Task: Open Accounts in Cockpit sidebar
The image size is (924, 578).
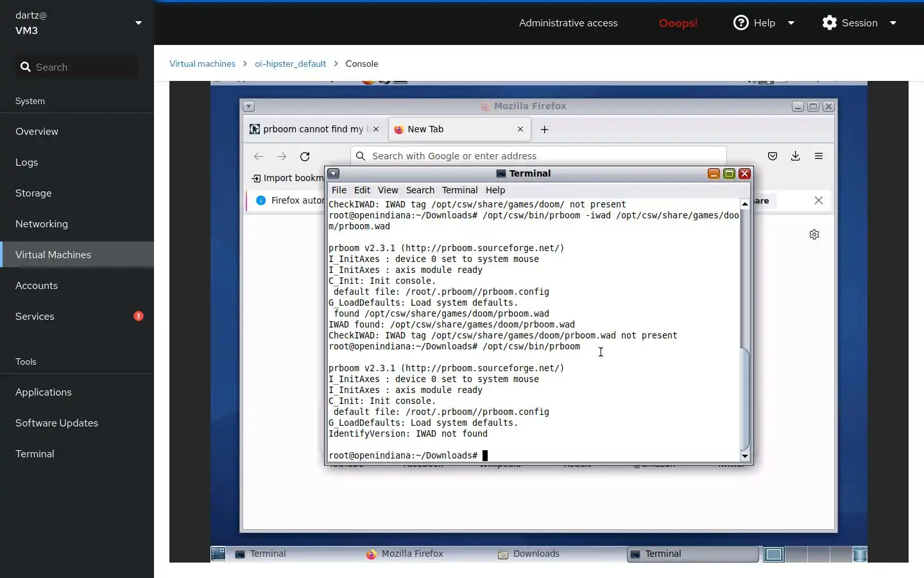Action: click(77, 285)
